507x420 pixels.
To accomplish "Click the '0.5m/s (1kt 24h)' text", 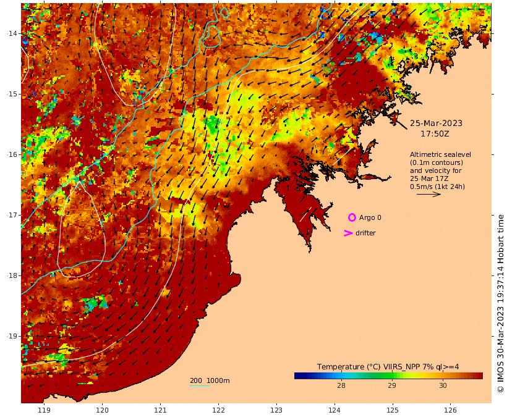I will tap(437, 187).
